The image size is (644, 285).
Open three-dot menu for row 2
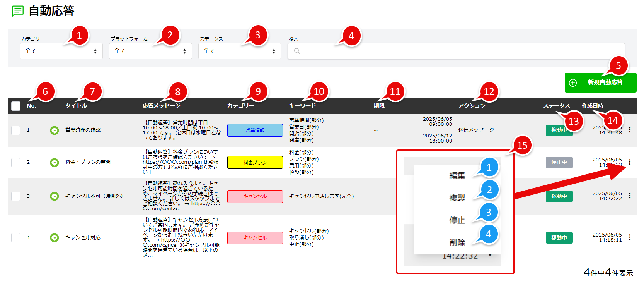coord(630,162)
